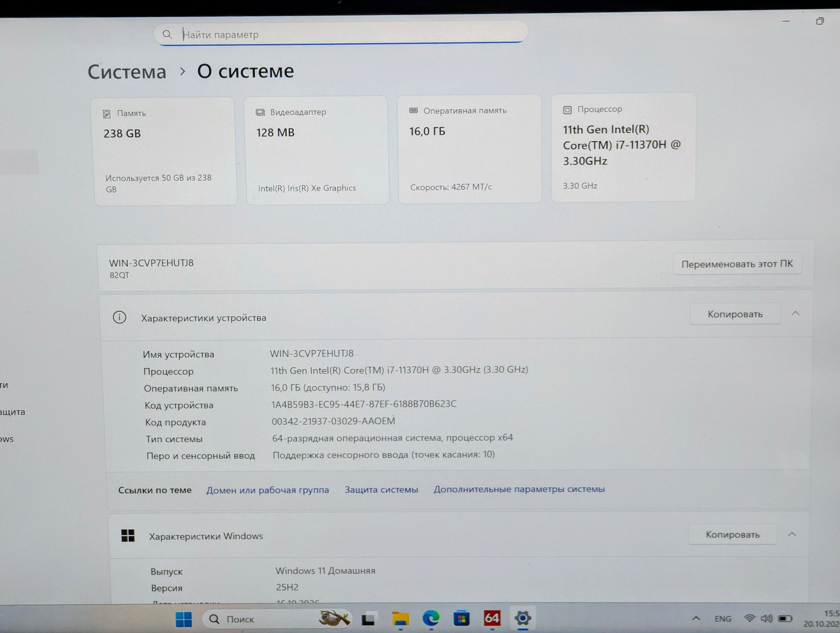Open the "Оперативная память" card
Screen dimensions: 840x633
point(470,149)
